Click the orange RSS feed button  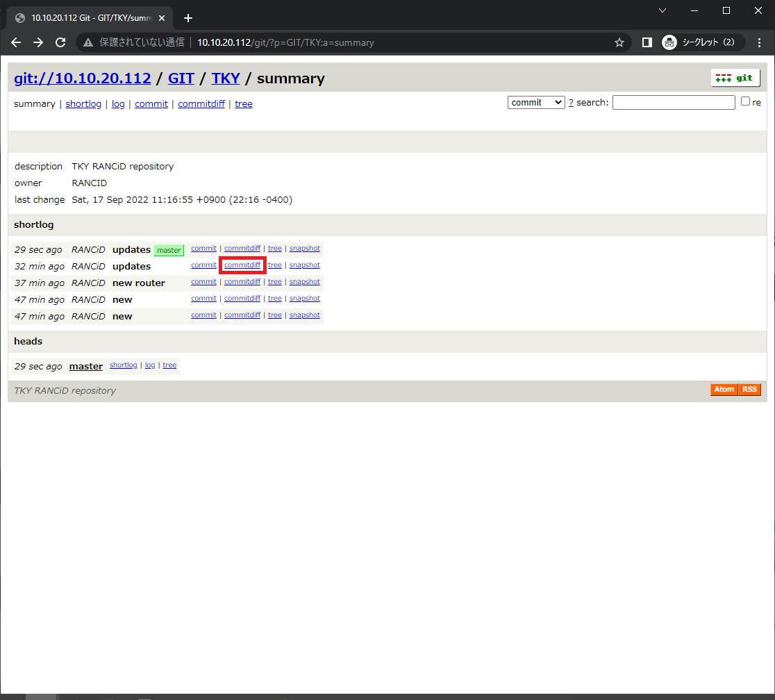tap(749, 390)
